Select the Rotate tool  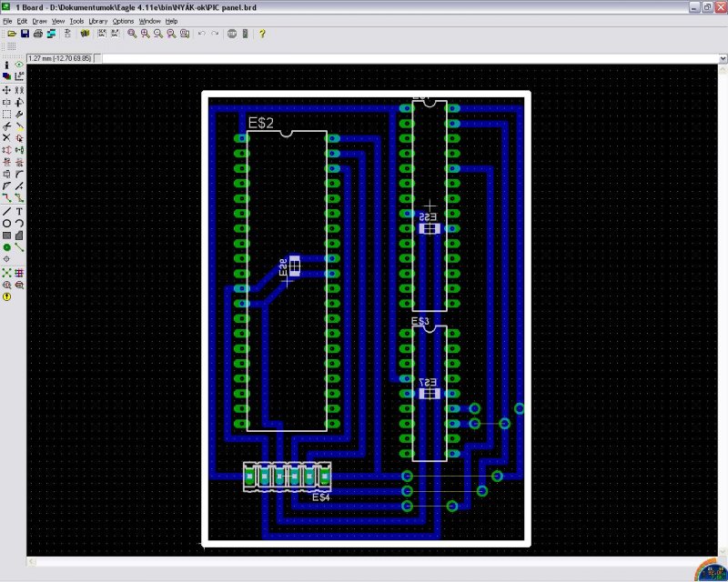pyautogui.click(x=19, y=102)
